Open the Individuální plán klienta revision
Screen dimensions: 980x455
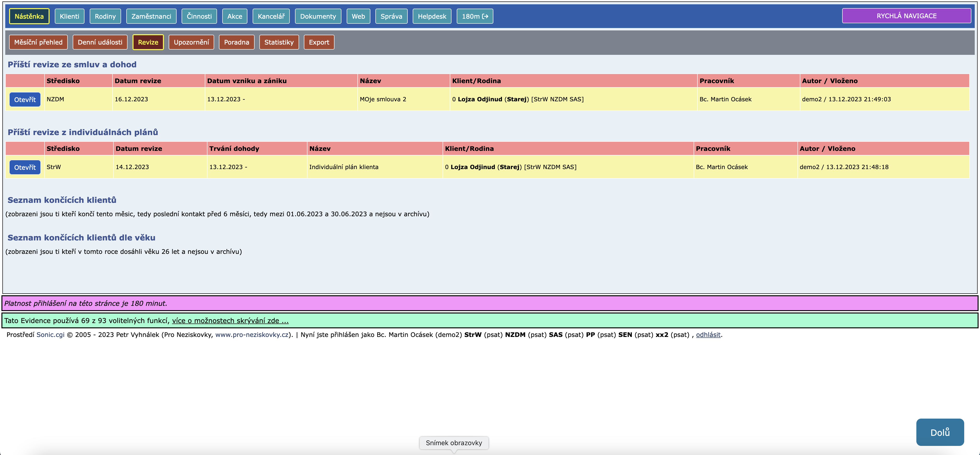[25, 167]
